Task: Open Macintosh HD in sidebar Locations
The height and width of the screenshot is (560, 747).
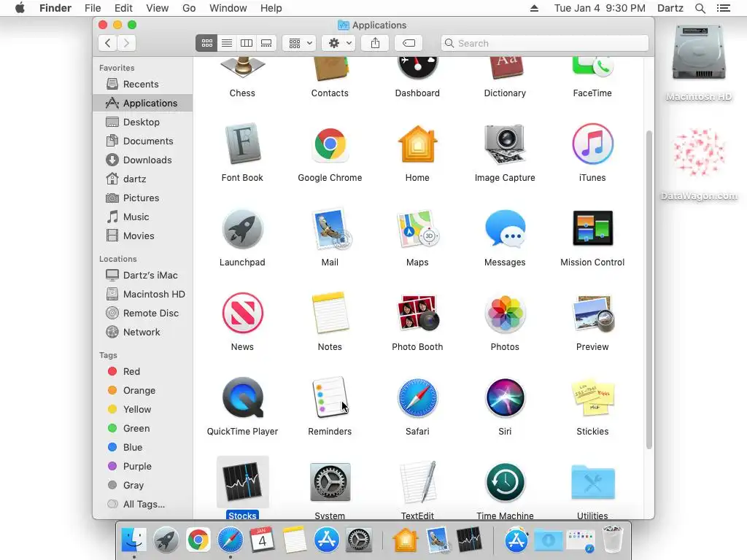Action: coord(143,295)
